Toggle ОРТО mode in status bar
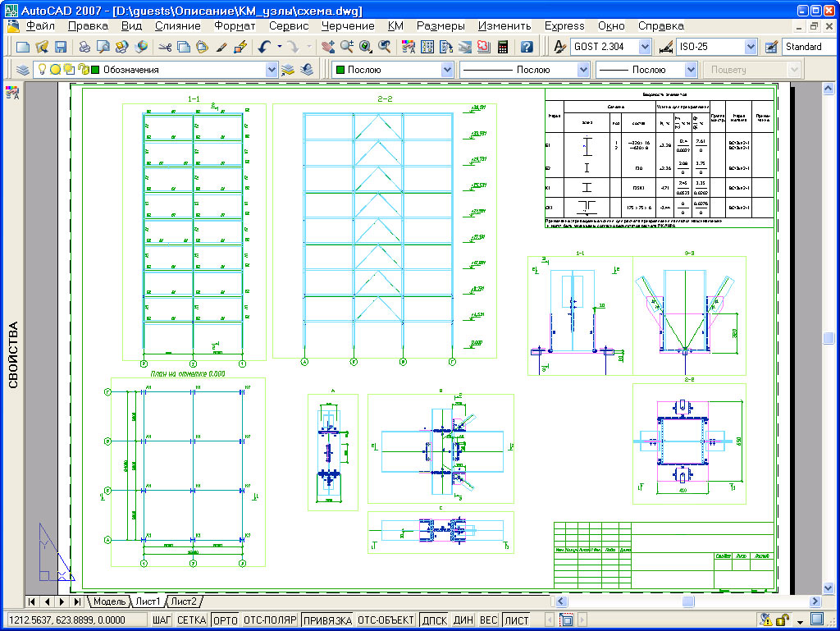 point(225,620)
